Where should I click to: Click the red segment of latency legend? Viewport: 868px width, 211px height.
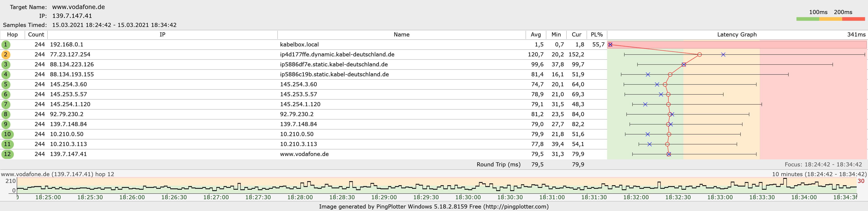click(853, 19)
